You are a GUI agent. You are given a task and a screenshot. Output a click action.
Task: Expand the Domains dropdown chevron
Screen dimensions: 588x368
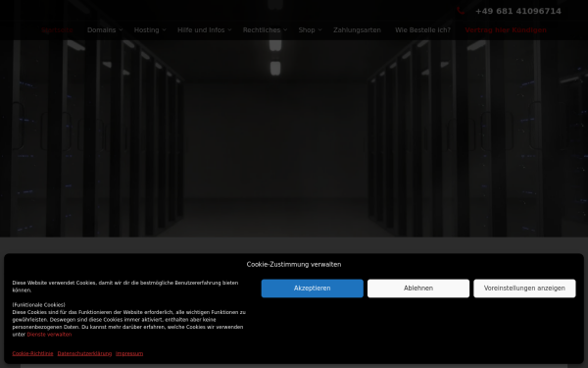coord(121,30)
